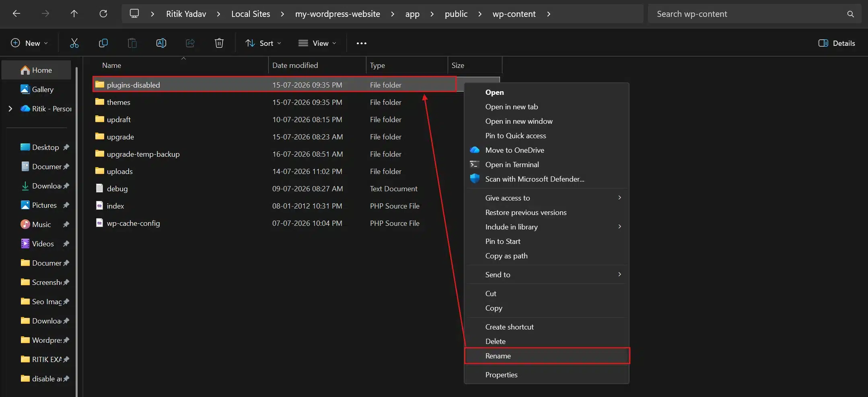Viewport: 868px width, 397px height.
Task: Select Copy in the context menu
Action: tap(547, 308)
